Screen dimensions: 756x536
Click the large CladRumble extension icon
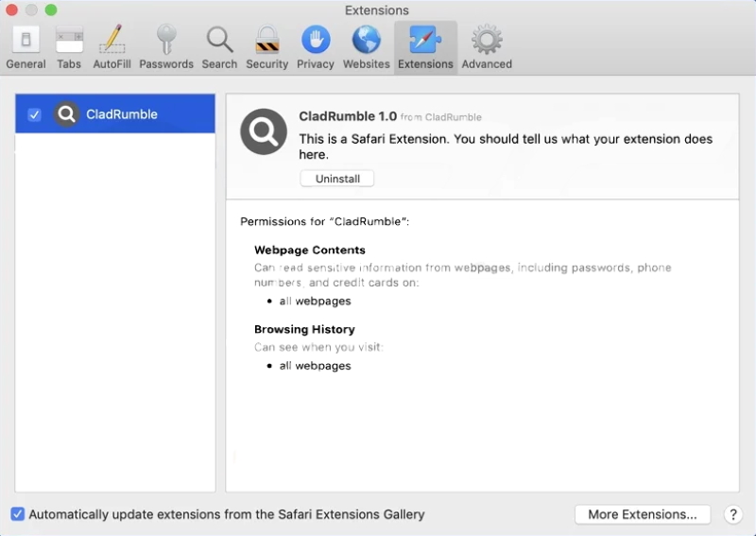(x=264, y=131)
